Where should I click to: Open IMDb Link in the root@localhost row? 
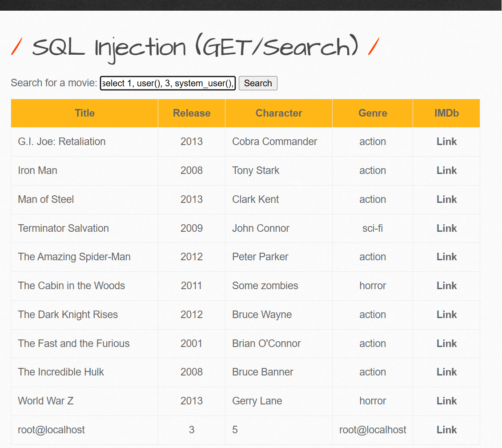pos(446,430)
